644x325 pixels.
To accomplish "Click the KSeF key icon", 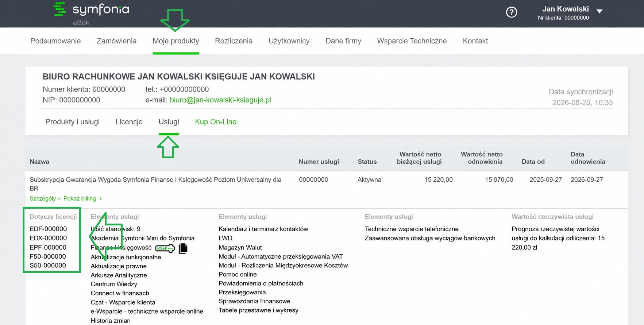I will [165, 248].
